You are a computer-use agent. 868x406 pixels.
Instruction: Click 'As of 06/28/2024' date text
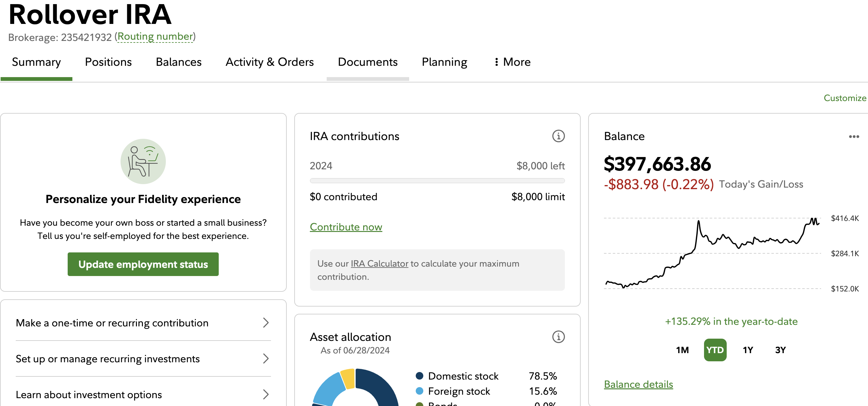355,350
